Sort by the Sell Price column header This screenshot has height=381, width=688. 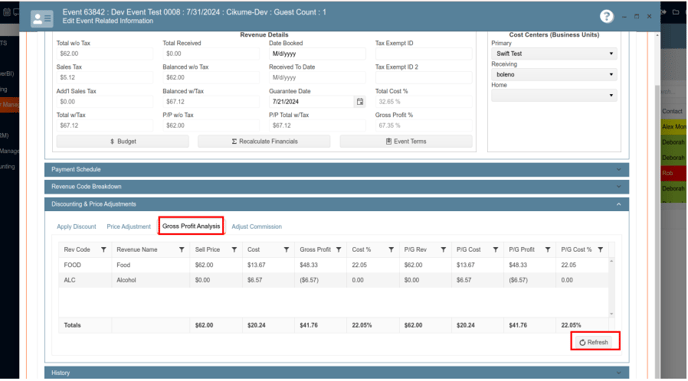click(207, 250)
